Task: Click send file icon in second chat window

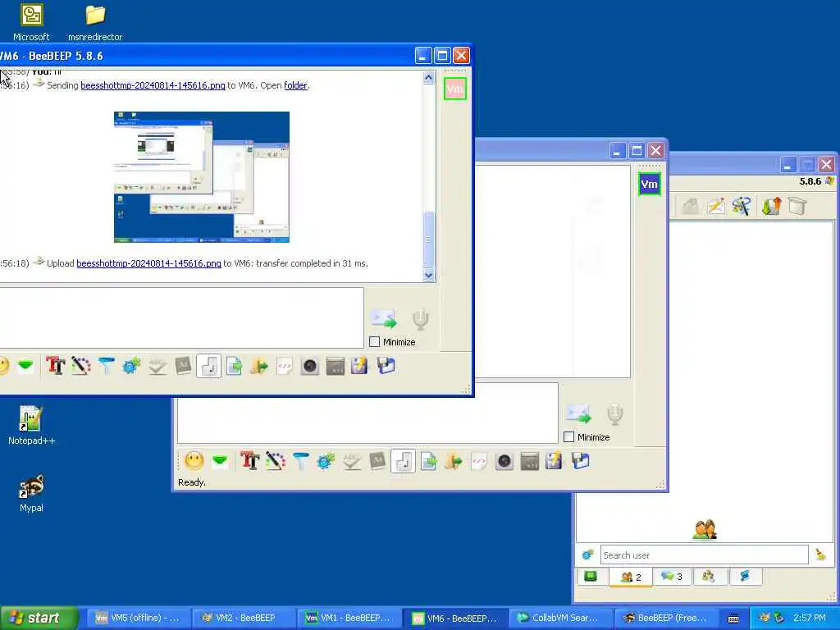Action: click(428, 461)
